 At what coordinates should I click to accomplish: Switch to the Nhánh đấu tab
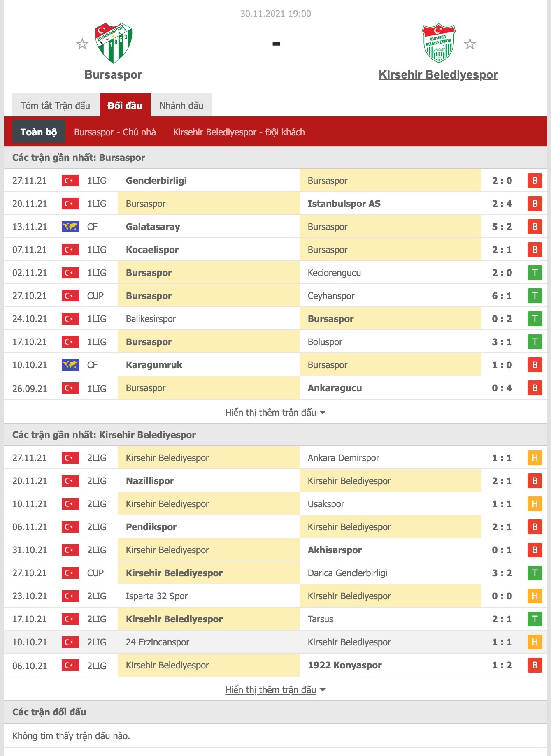[181, 106]
